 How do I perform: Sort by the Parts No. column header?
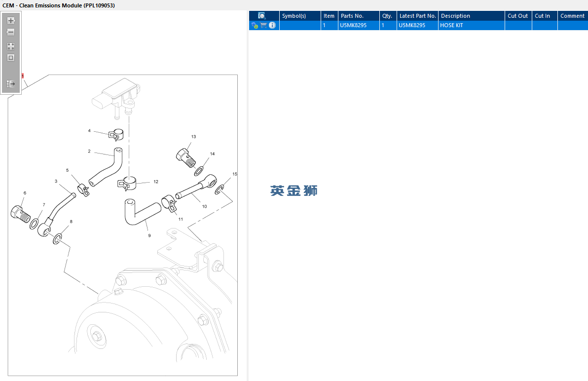359,16
